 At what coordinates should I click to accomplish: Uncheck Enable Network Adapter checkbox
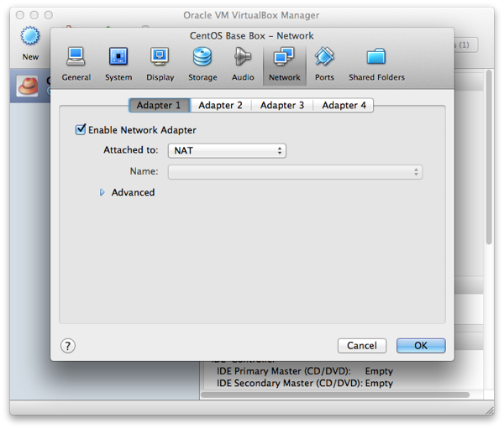click(81, 130)
